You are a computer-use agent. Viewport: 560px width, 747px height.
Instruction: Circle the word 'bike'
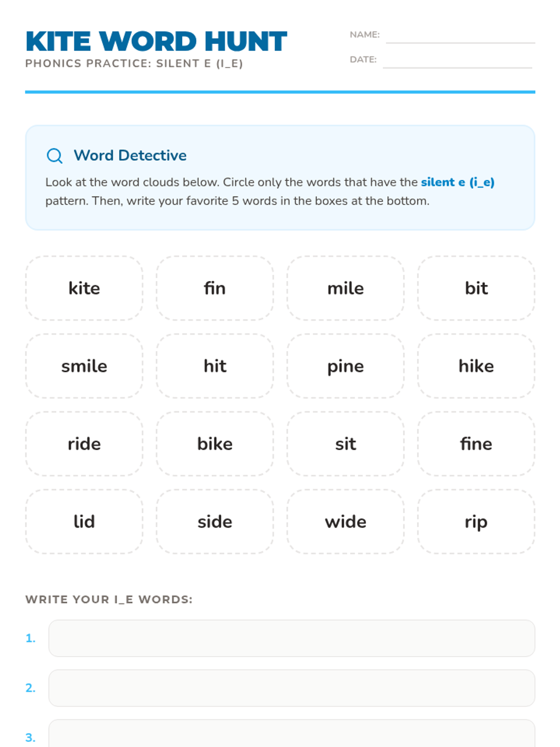[215, 444]
